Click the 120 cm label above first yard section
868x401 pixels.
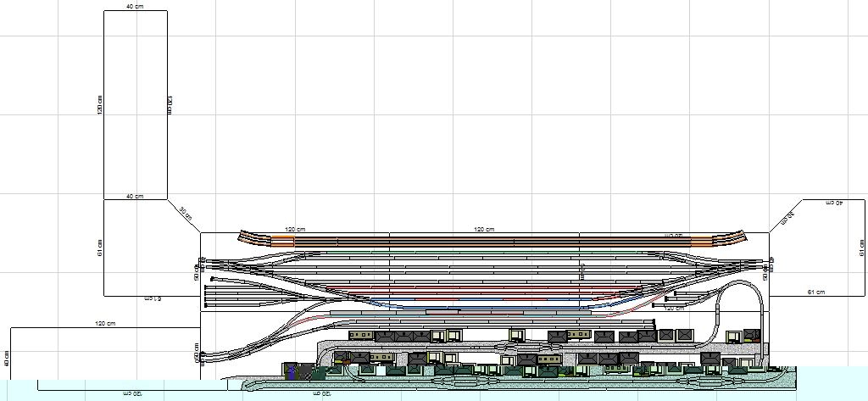(x=294, y=230)
